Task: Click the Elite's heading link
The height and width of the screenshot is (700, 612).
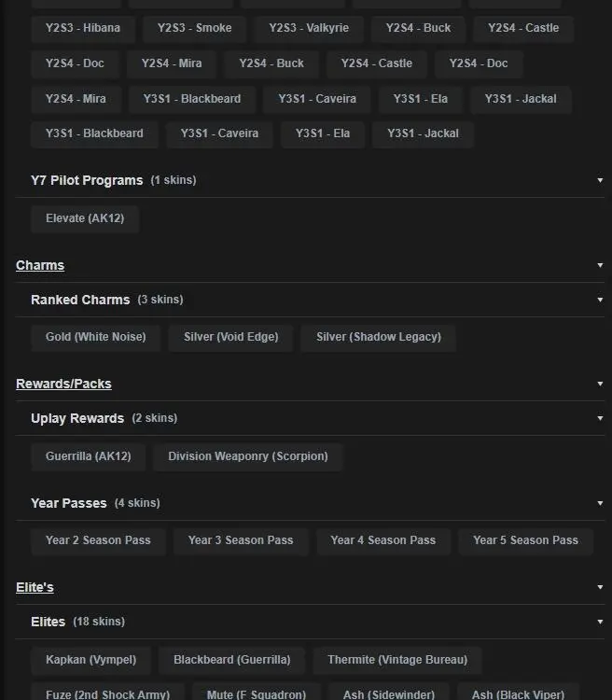Action: tap(35, 587)
